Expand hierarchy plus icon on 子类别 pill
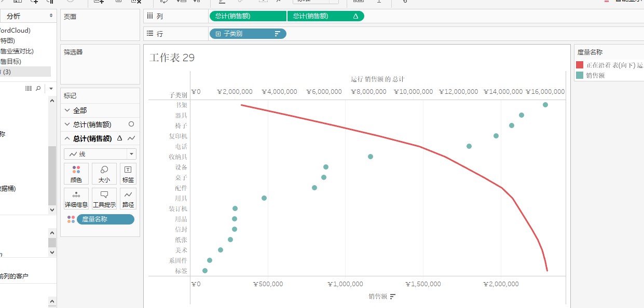644x308 pixels. click(218, 34)
